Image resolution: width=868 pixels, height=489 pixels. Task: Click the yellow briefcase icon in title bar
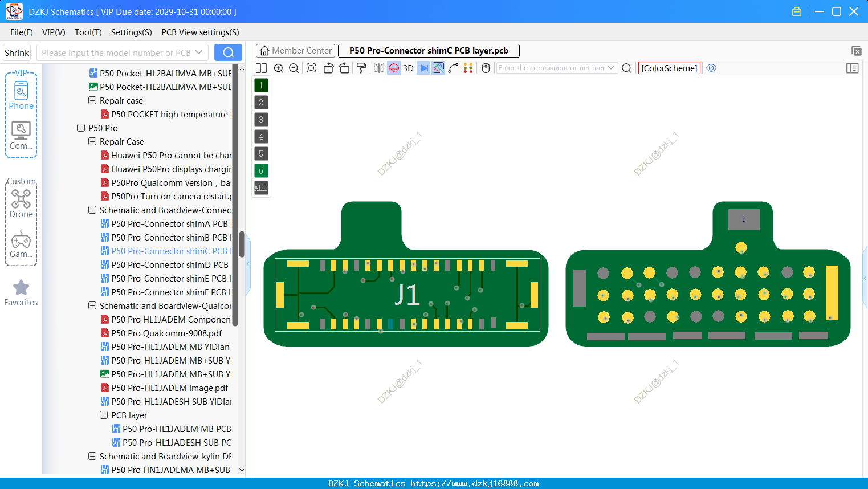[x=796, y=11]
